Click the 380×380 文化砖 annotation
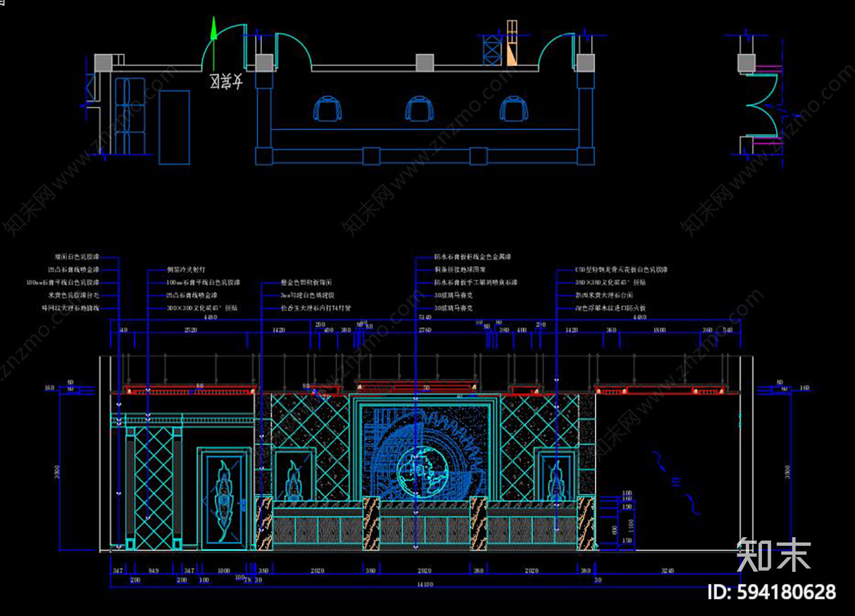The height and width of the screenshot is (616, 855). coord(610,283)
